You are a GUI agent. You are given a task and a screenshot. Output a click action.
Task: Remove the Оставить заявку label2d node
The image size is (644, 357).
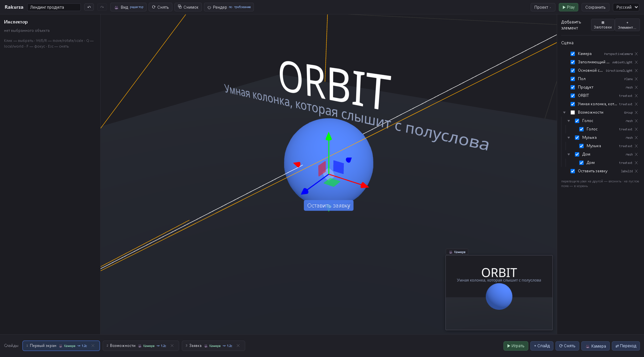(x=636, y=171)
